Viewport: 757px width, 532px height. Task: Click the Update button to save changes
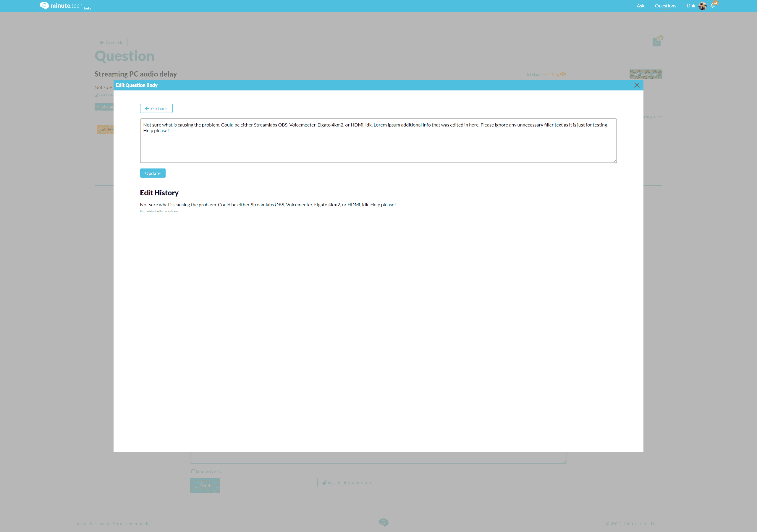[x=153, y=173]
